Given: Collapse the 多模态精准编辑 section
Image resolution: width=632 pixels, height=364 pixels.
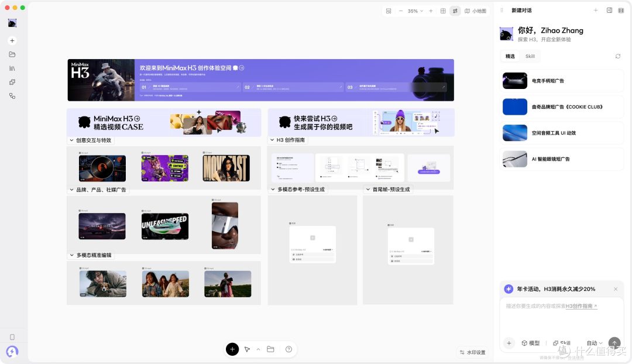Looking at the screenshot, I should (x=72, y=255).
